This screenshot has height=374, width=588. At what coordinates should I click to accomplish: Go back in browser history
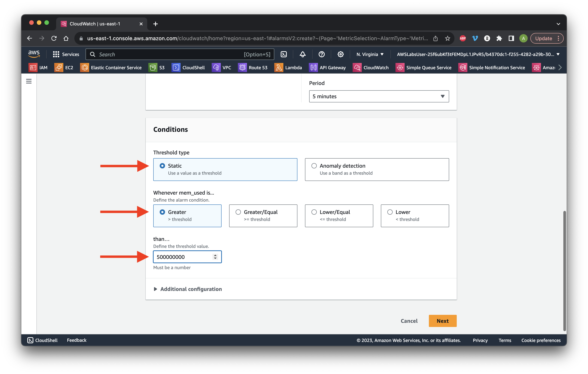pos(30,38)
